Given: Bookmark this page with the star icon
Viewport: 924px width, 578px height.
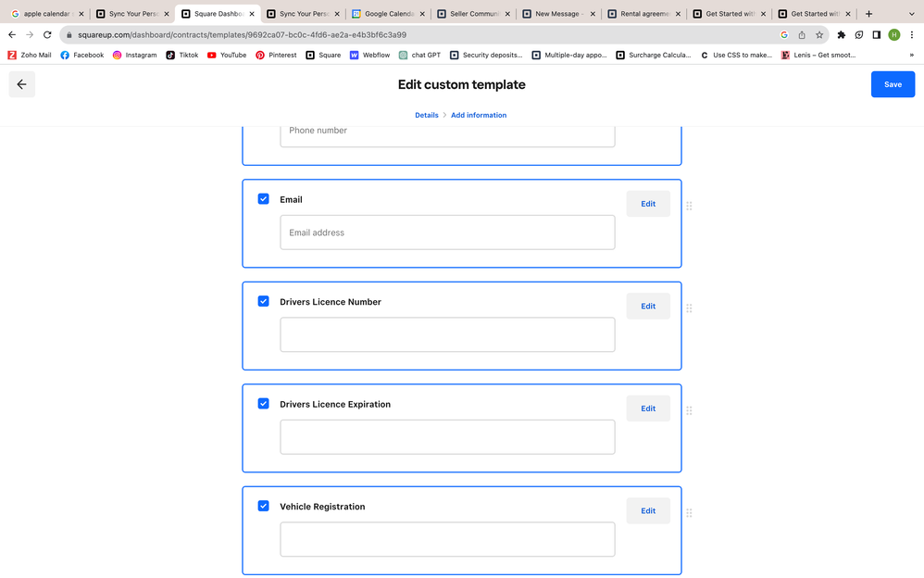Looking at the screenshot, I should pyautogui.click(x=819, y=35).
